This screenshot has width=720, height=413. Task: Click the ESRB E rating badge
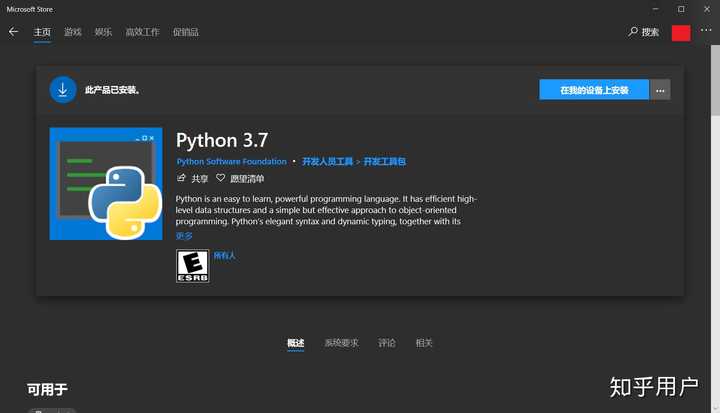pyautogui.click(x=193, y=266)
